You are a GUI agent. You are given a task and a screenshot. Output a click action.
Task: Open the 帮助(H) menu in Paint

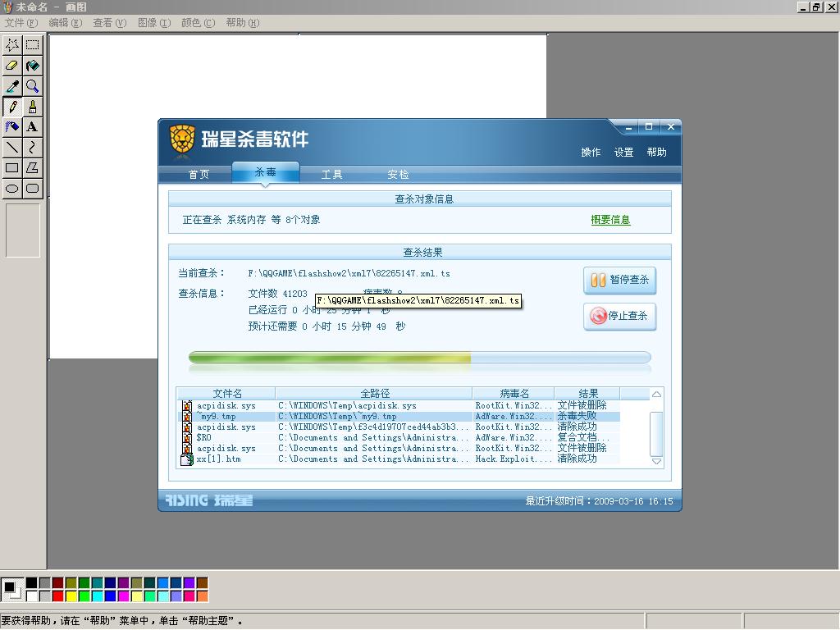click(243, 22)
